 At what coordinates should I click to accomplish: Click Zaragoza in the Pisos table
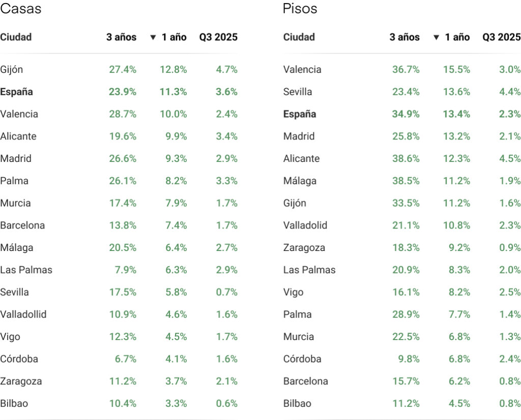[x=304, y=248]
